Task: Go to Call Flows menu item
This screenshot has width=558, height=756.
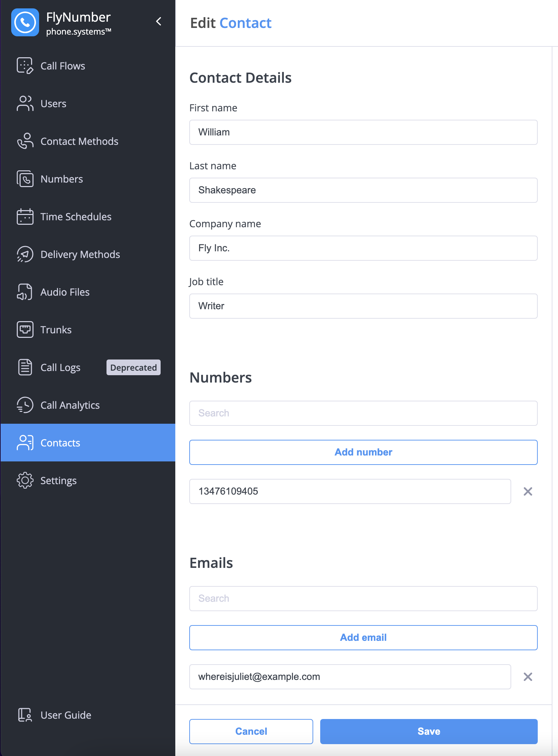Action: point(63,66)
